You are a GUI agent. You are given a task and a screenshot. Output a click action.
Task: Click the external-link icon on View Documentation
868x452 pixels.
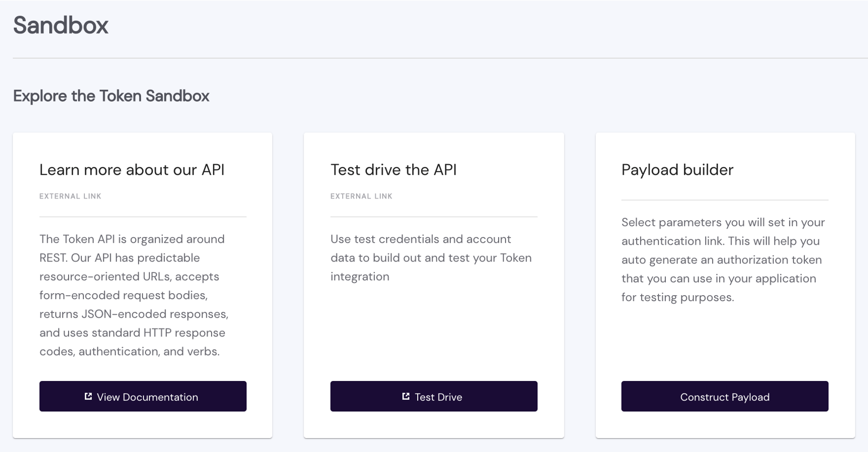pyautogui.click(x=88, y=396)
